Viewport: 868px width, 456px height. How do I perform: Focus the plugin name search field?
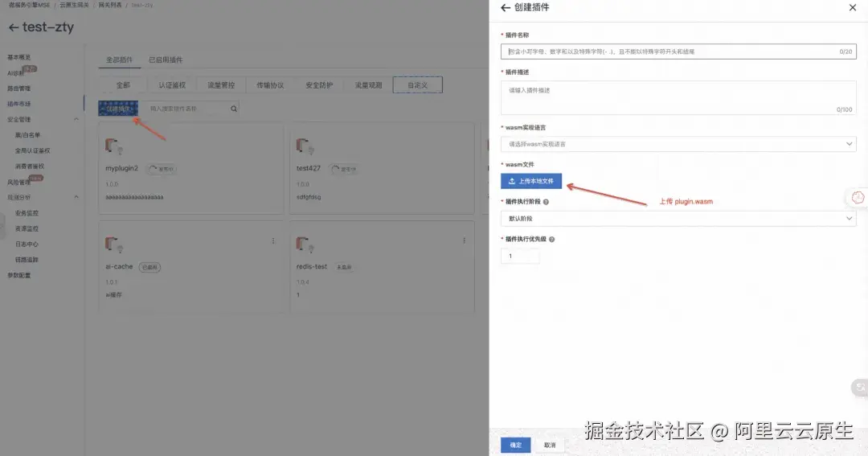190,109
